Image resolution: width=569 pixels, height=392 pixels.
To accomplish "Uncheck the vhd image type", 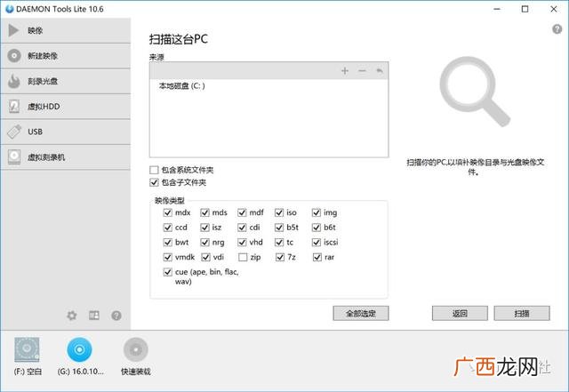I will coord(242,242).
